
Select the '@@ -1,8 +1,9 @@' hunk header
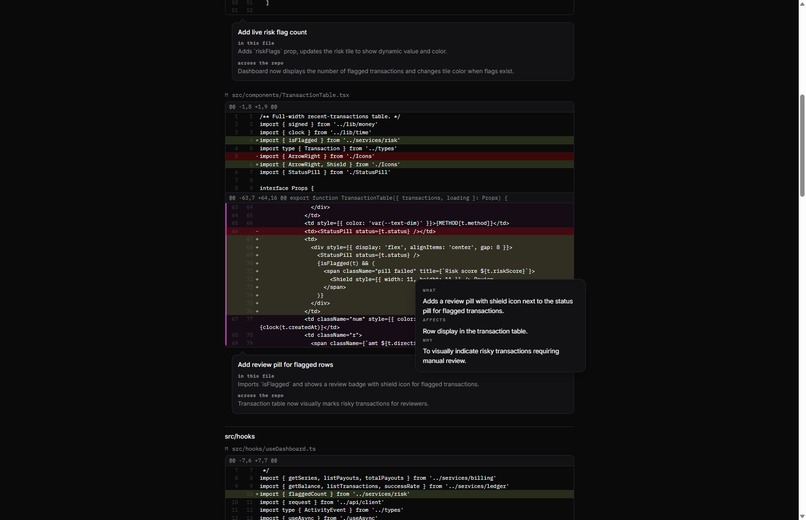point(399,107)
